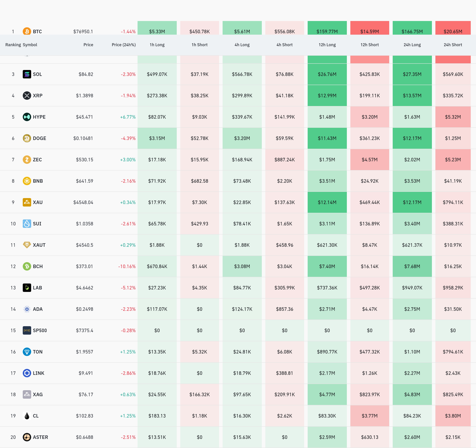Click the DOGE coin icon
This screenshot has height=448, width=476.
27,138
